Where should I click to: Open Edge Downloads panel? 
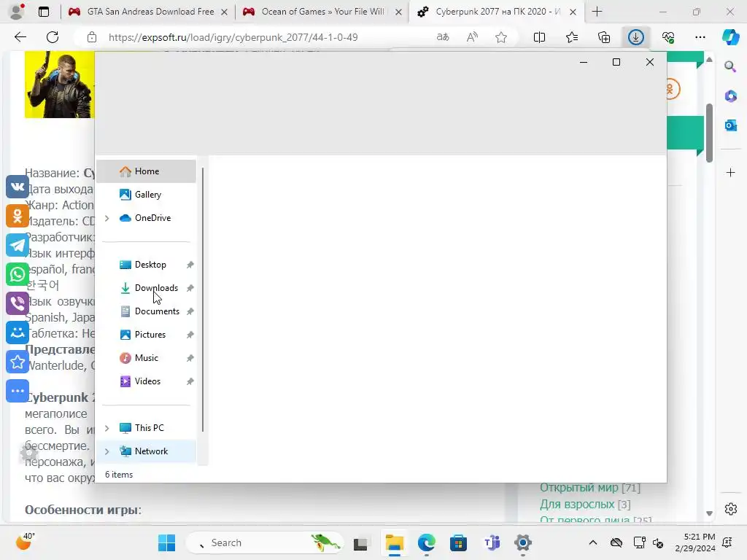click(636, 37)
